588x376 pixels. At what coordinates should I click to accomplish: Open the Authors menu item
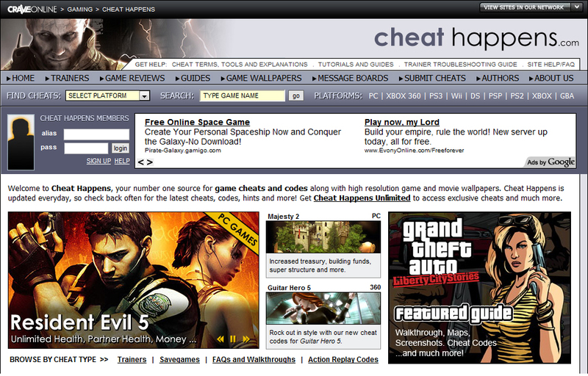[498, 78]
